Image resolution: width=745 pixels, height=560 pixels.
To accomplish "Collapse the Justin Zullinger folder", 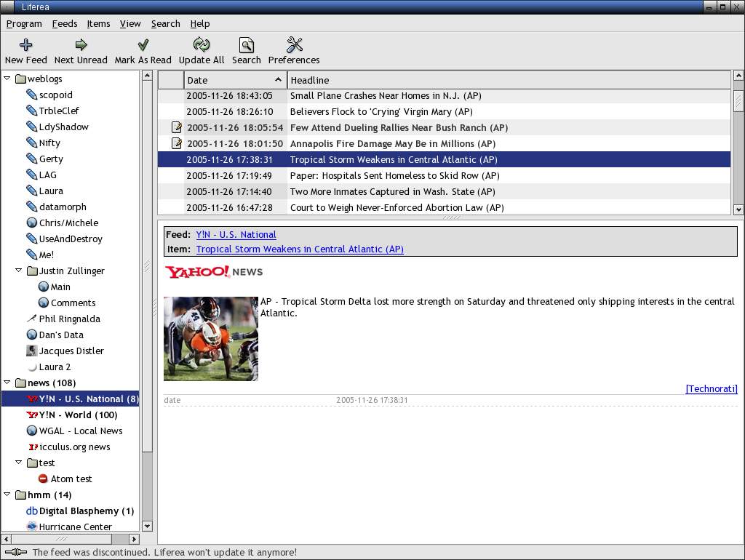I will (18, 271).
